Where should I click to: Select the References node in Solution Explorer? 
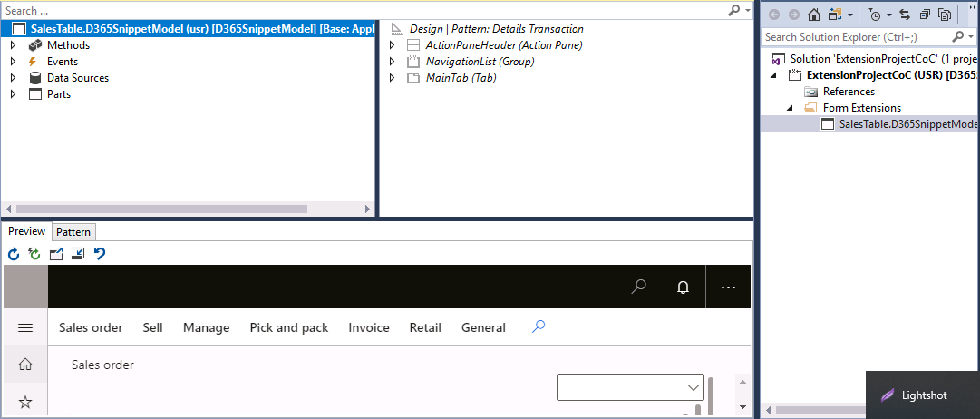coord(849,92)
